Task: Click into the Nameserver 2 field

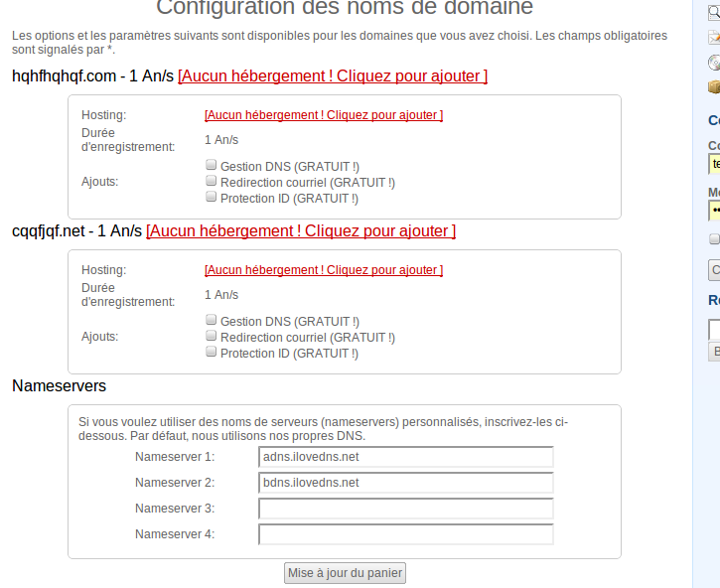Action: (405, 483)
